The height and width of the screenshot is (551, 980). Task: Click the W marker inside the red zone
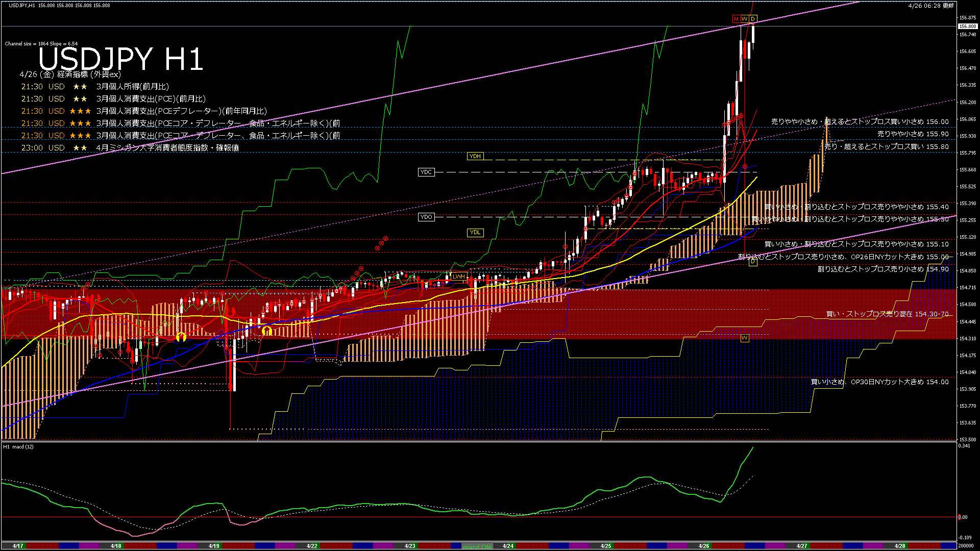pos(745,338)
